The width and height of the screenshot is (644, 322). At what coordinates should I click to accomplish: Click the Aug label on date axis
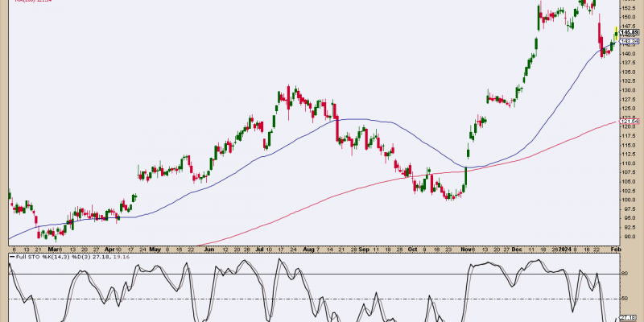click(311, 250)
